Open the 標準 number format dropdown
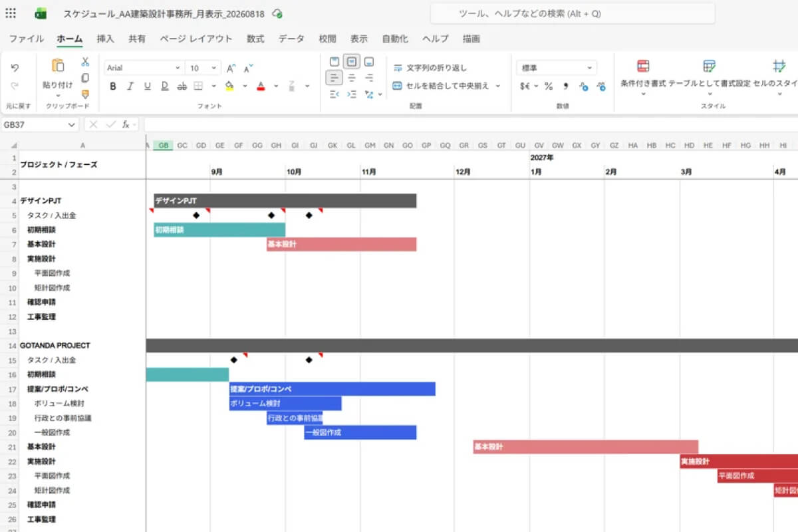Screen dimensions: 798x532 (x=589, y=68)
